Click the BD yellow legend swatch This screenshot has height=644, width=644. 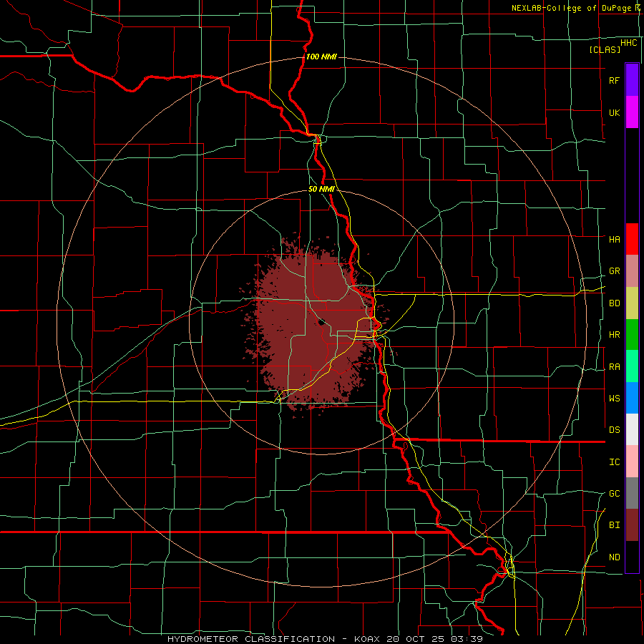click(632, 303)
